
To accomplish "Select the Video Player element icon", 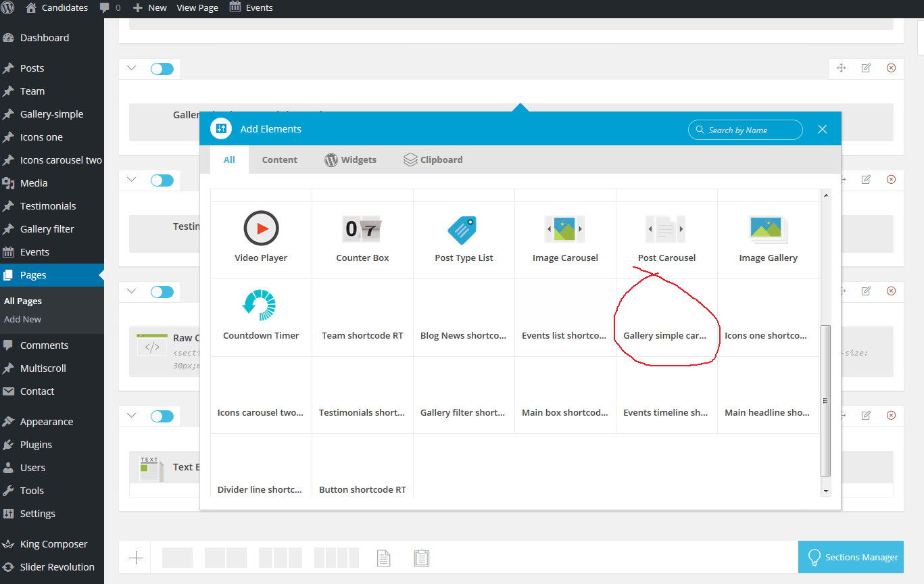I will tap(261, 228).
